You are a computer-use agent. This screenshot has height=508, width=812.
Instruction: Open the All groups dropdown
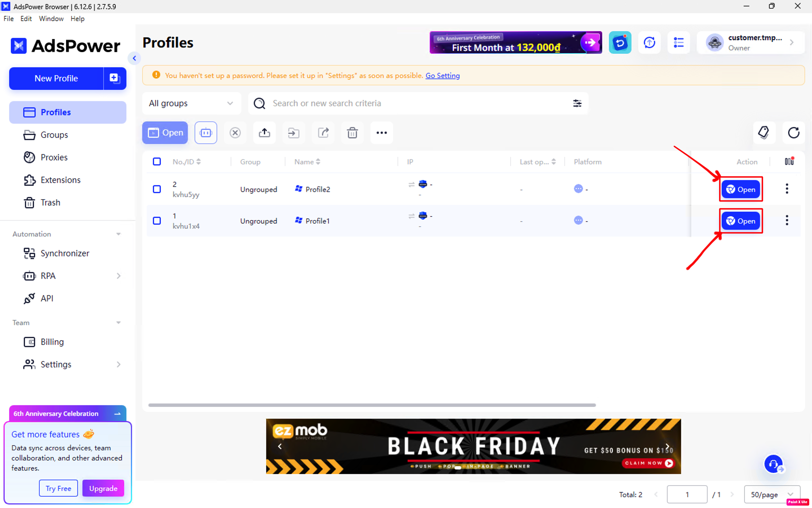pyautogui.click(x=192, y=103)
